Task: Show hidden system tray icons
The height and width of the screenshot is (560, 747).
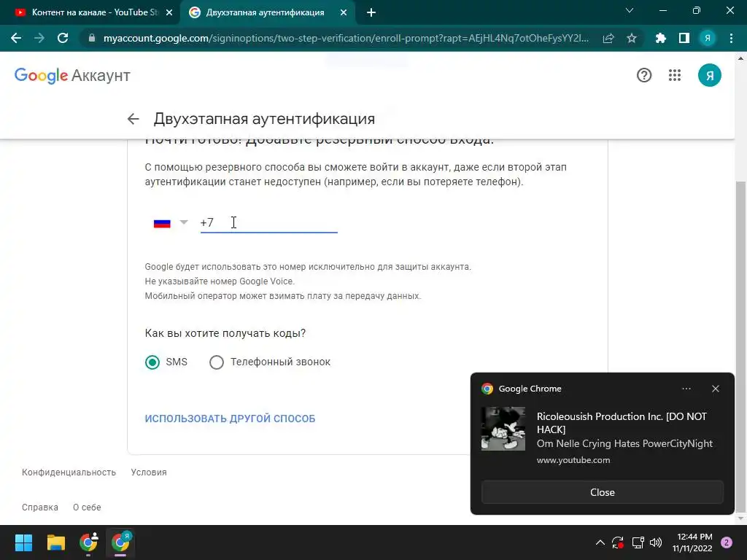Action: (x=600, y=542)
